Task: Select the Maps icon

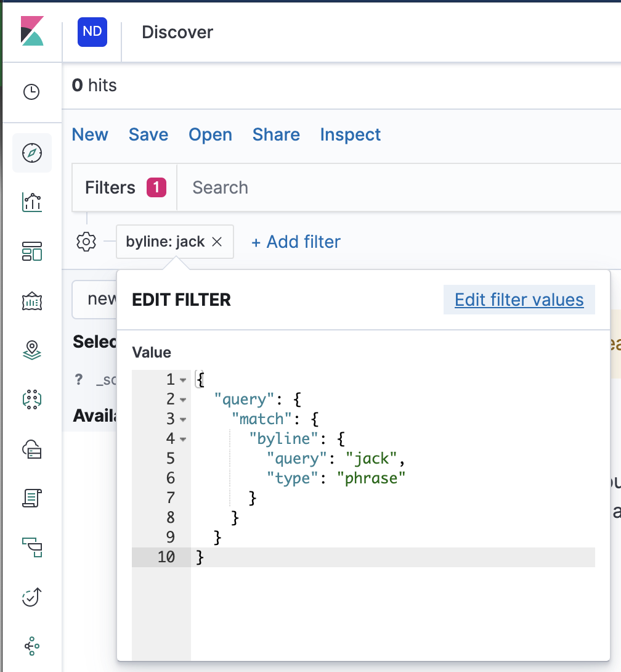Action: [32, 350]
